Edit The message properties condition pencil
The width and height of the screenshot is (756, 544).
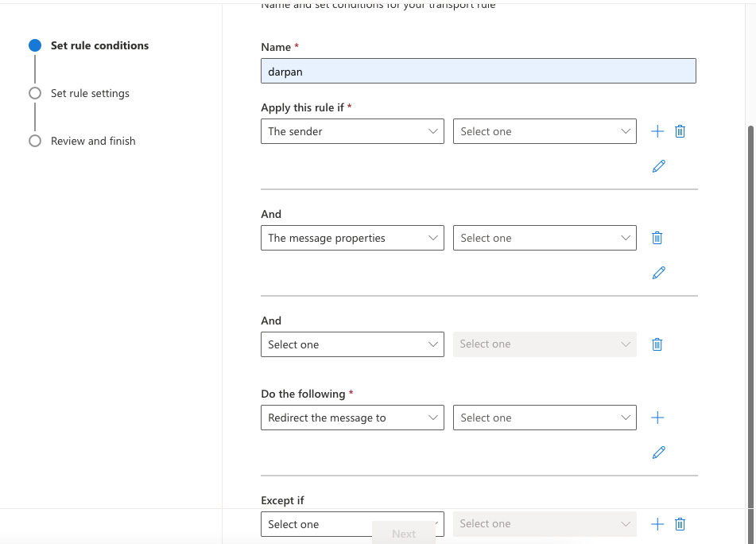658,273
